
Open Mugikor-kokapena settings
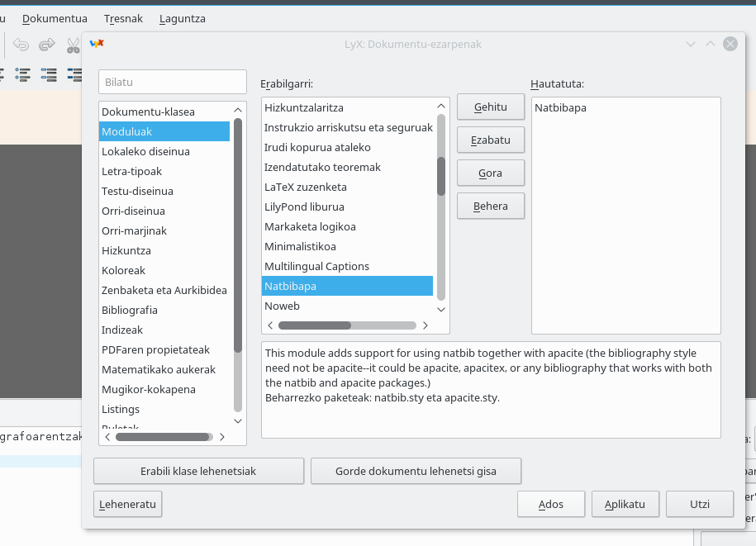[x=164, y=389]
